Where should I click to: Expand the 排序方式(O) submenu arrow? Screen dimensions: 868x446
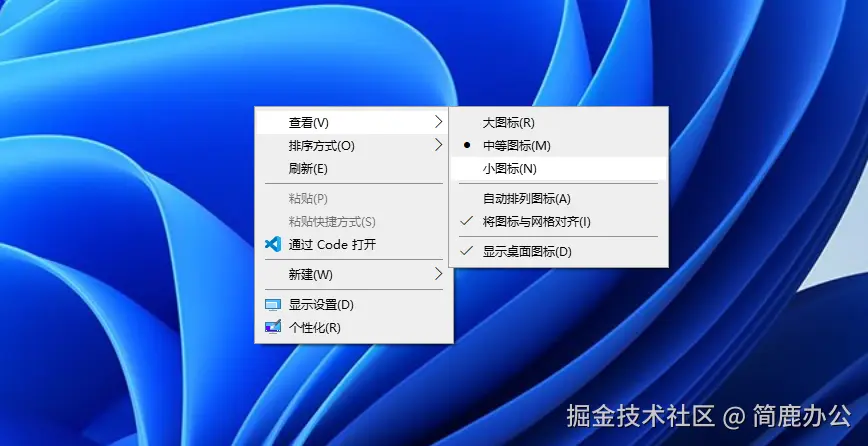[x=438, y=145]
